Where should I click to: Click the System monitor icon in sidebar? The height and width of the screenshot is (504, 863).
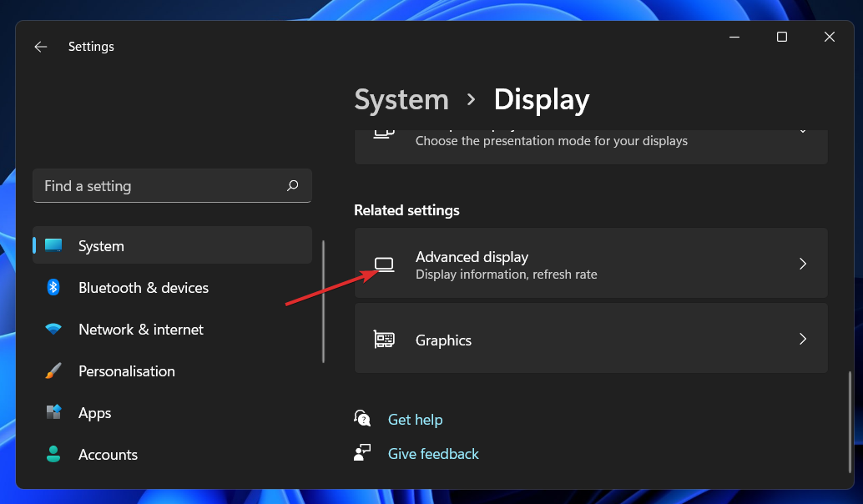53,245
